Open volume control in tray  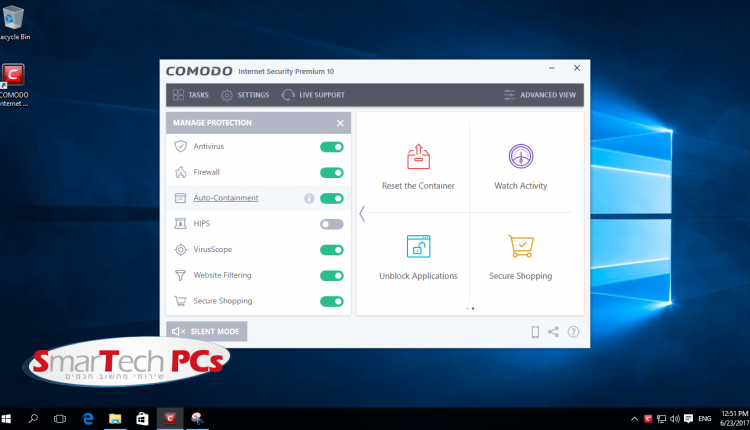pos(675,419)
